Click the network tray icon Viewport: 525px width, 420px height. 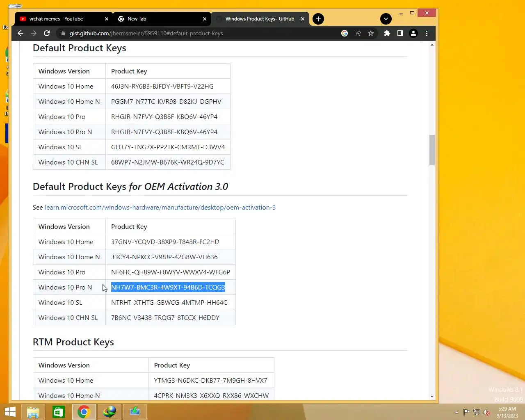(x=477, y=412)
